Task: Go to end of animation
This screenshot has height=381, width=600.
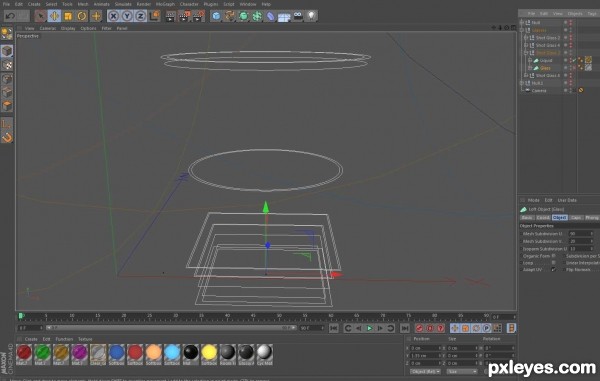Action: (x=404, y=328)
